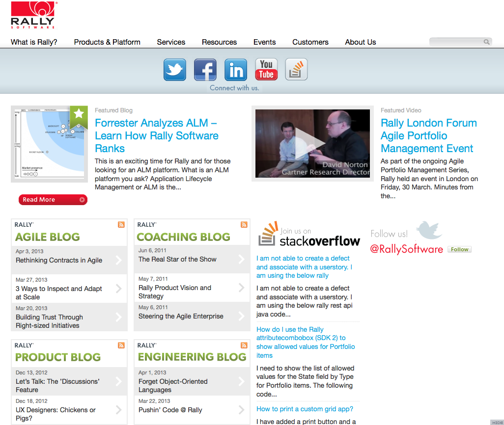Click the Product Blog RSS icon

pos(121,345)
